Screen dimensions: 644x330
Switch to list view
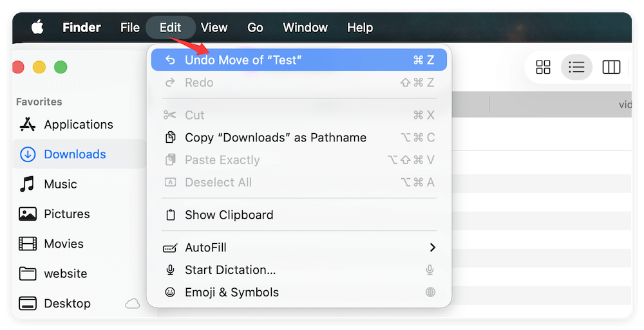pos(576,67)
